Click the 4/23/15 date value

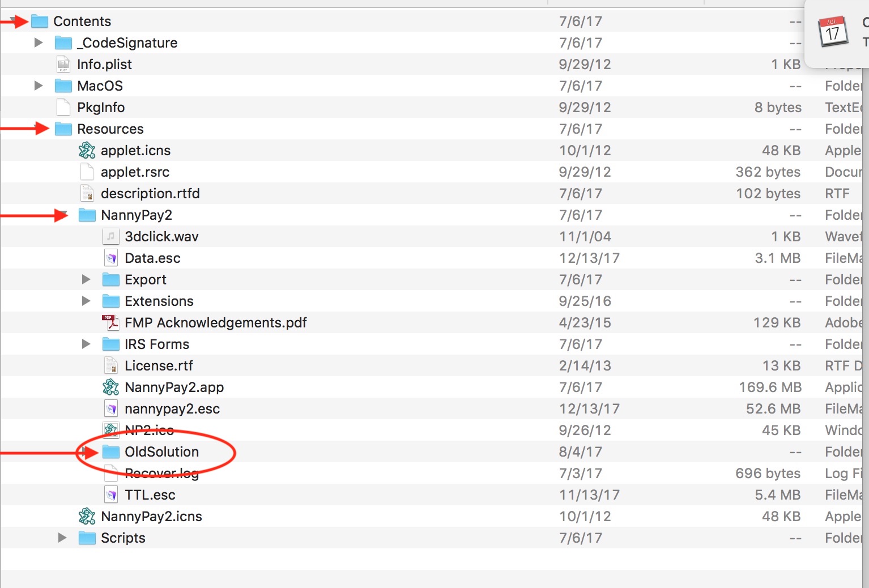pyautogui.click(x=585, y=323)
